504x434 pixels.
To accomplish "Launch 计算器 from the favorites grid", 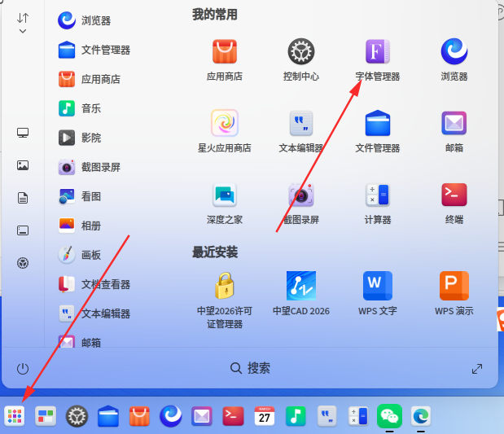I will coord(377,204).
